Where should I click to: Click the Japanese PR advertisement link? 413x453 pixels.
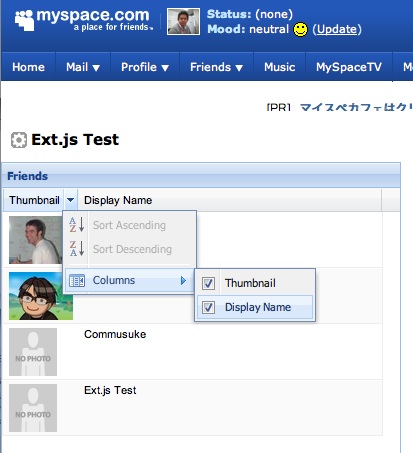(x=356, y=107)
